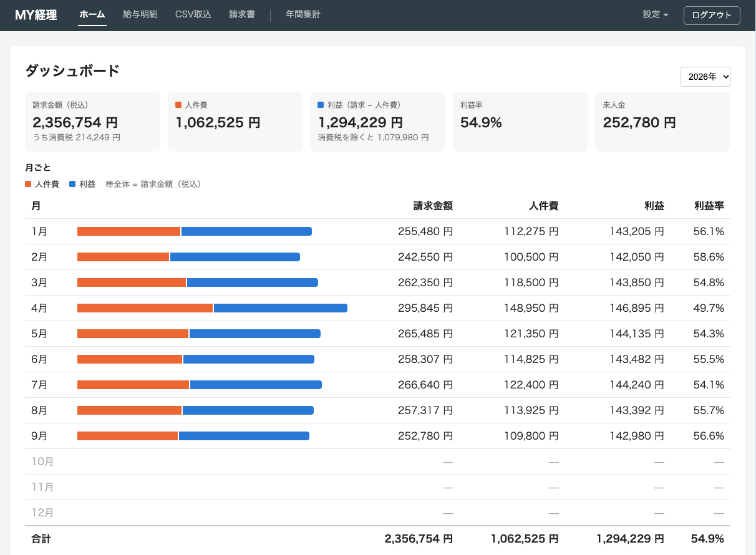Click 未入金 card value 252,780 円
This screenshot has height=555, width=756.
point(639,122)
